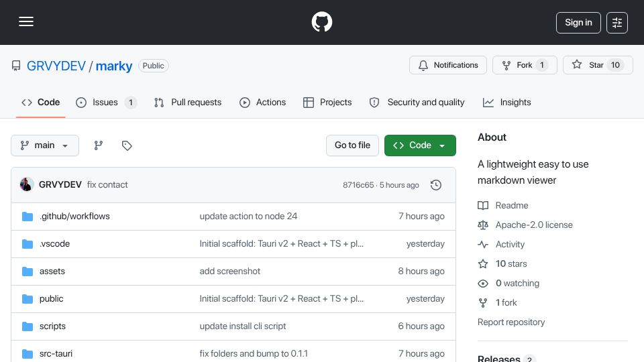Open the Pull requests tab
The image size is (644, 362).
(188, 102)
